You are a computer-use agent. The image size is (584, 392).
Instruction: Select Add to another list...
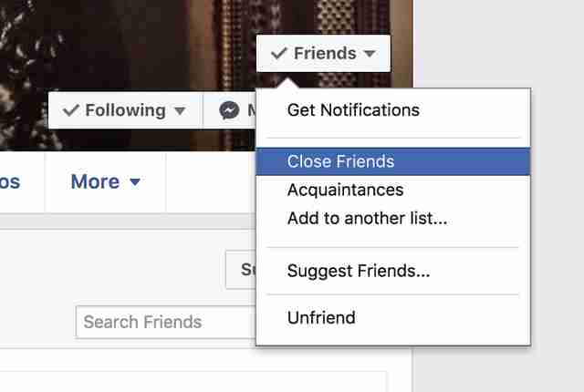click(367, 218)
